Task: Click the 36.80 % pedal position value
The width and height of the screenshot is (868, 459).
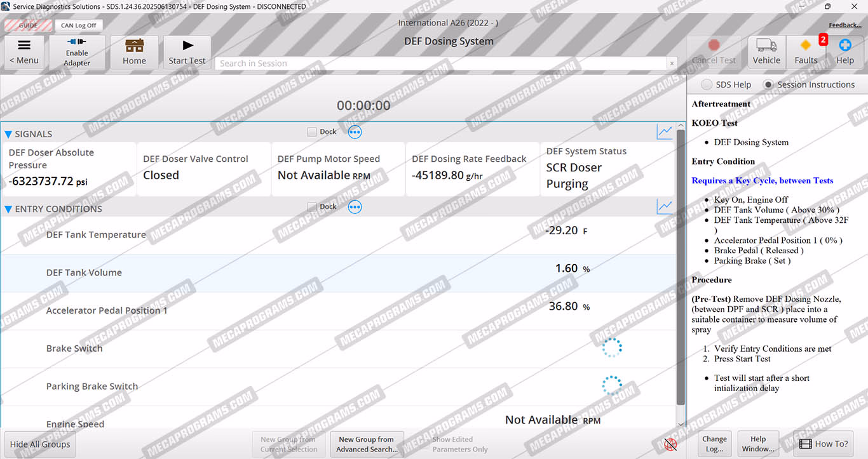Action: (x=569, y=307)
